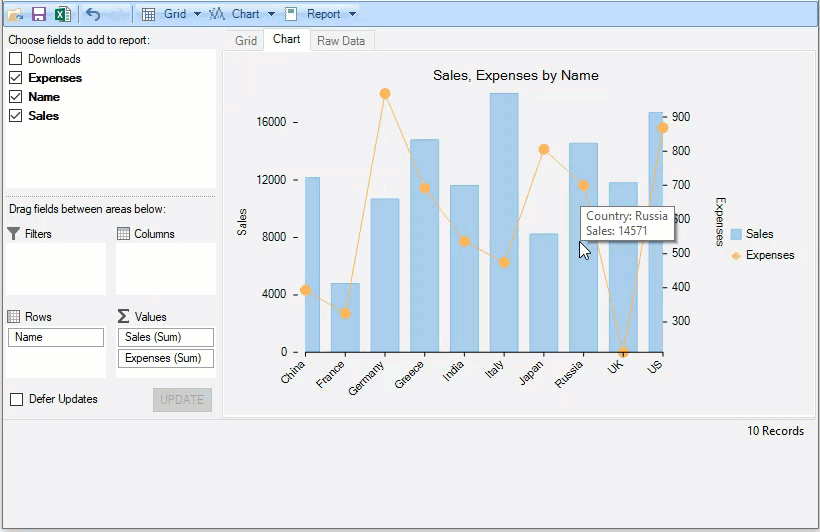This screenshot has width=820, height=532.
Task: Click the Filters funnel icon
Action: [x=14, y=234]
